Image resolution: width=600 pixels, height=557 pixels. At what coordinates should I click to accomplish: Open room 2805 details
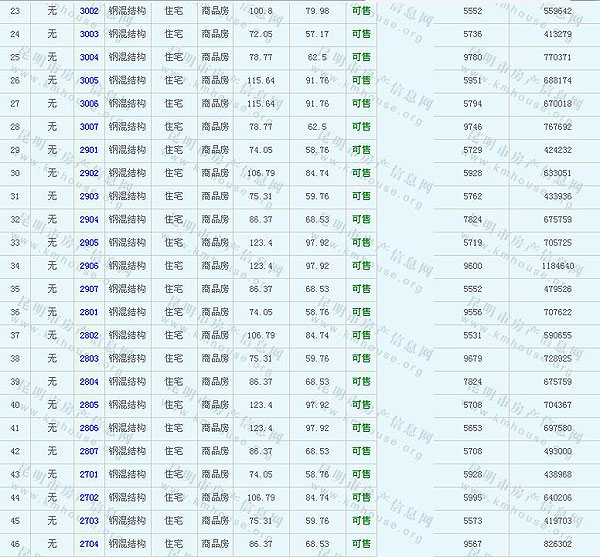tap(89, 405)
